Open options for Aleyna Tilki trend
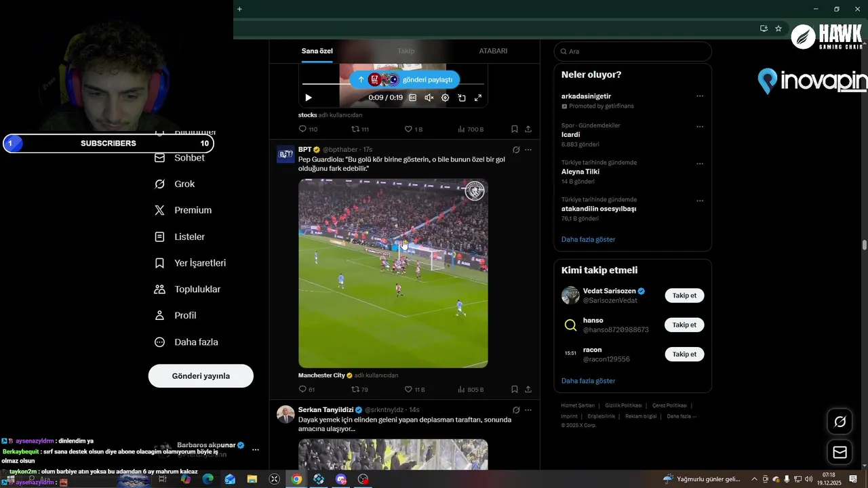 coord(700,164)
